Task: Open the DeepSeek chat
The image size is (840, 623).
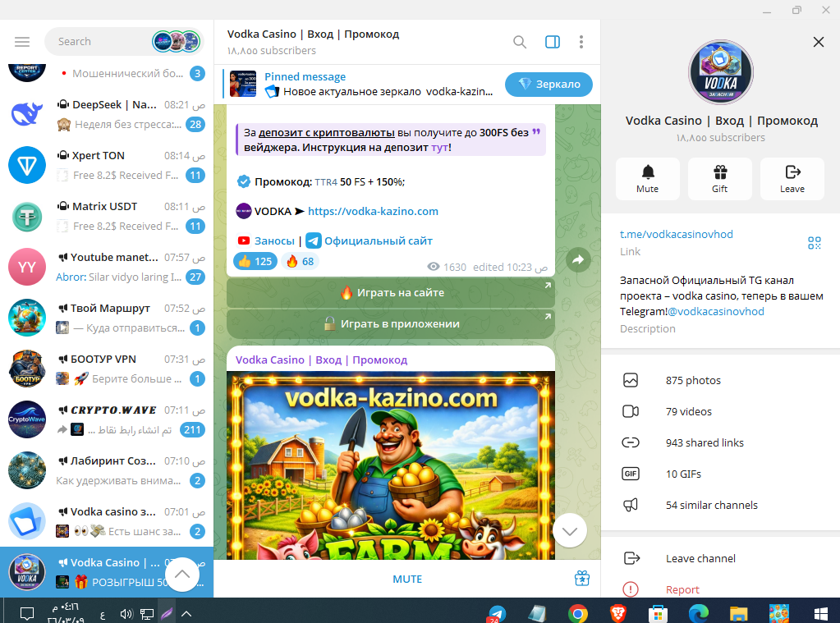Action: pos(107,114)
